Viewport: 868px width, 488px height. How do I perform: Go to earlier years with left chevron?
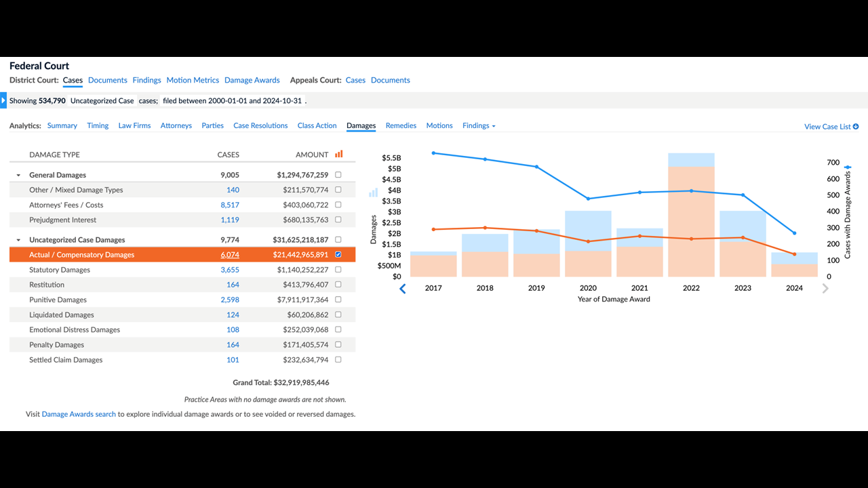coord(402,289)
